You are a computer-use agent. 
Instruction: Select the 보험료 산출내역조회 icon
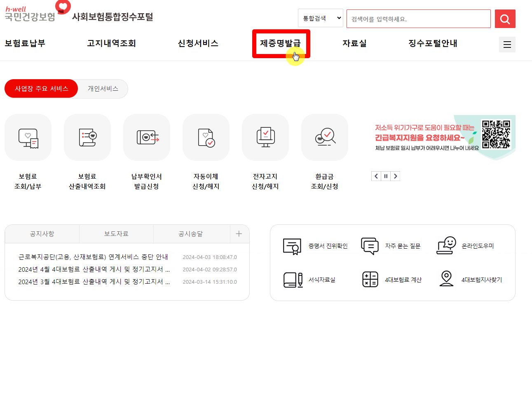(x=87, y=137)
